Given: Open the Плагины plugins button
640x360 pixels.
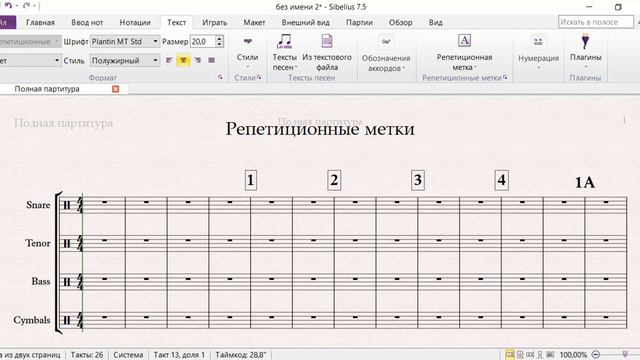Looking at the screenshot, I should click(585, 51).
